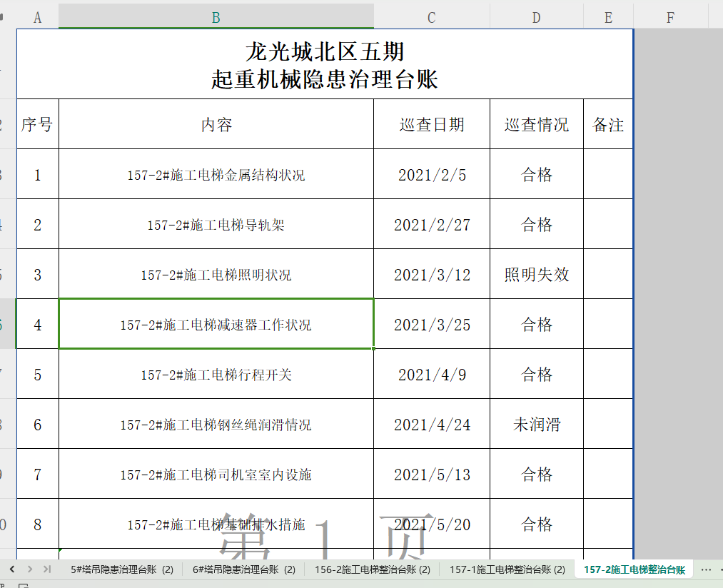Open the 6#塔吊隐患治理台账 (2) sheet tab

[244, 569]
